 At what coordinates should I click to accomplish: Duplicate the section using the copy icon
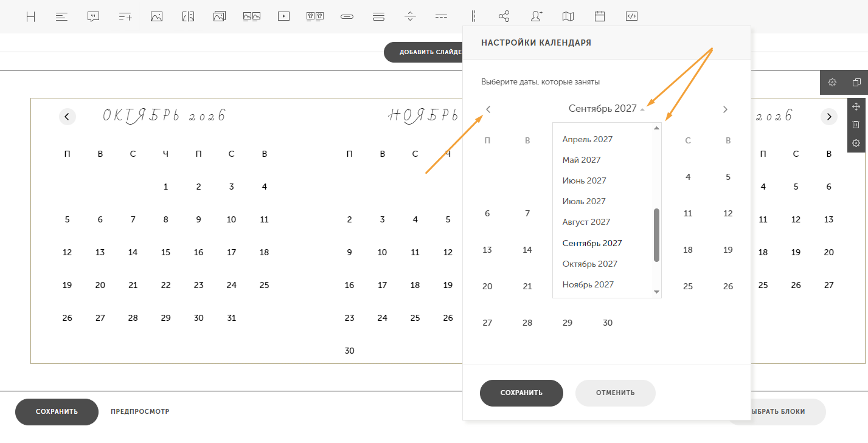(856, 82)
